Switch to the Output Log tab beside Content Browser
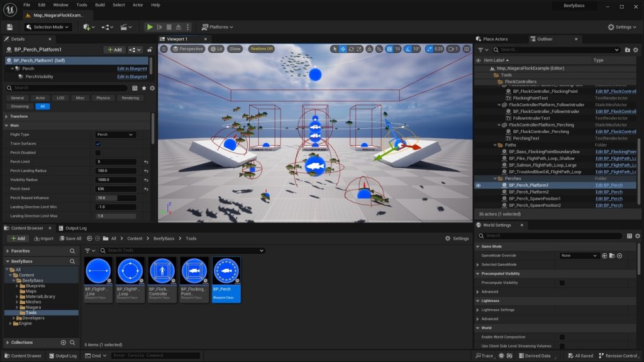The width and height of the screenshot is (644, 362). coord(73,228)
